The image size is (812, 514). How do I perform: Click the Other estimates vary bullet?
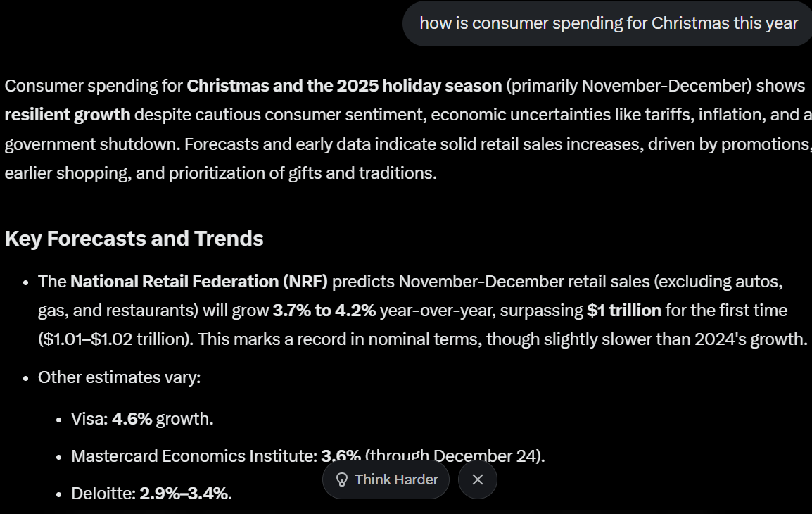[x=119, y=377]
